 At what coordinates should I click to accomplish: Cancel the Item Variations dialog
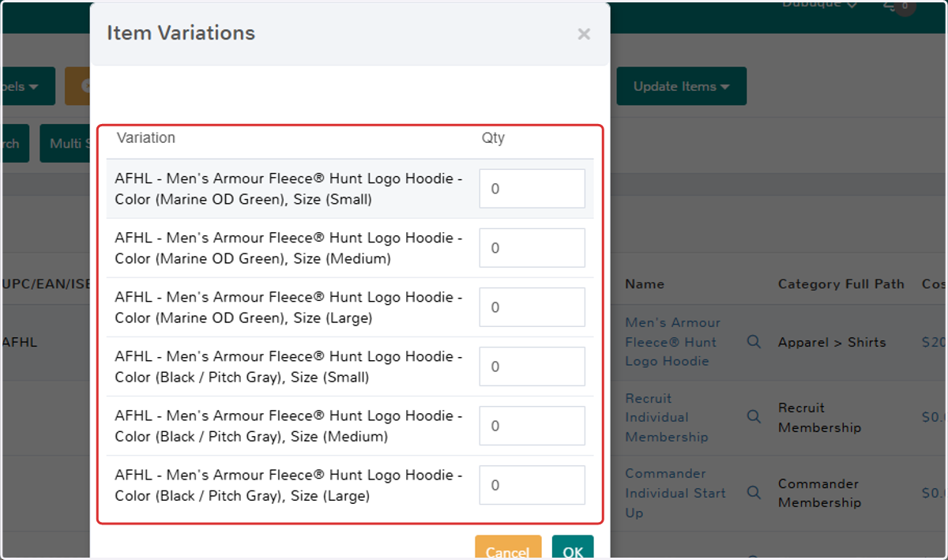(508, 549)
